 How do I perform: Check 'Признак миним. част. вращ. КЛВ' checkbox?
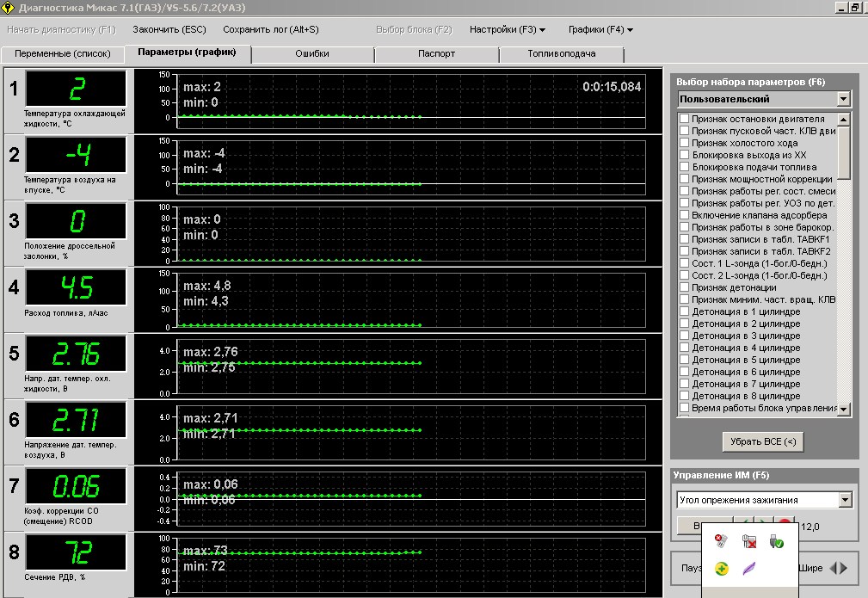pyautogui.click(x=684, y=299)
